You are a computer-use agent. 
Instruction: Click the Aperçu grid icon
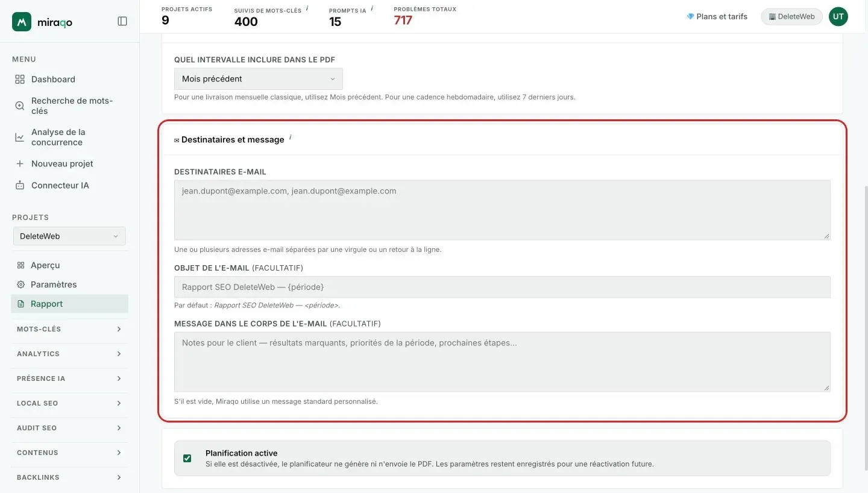point(20,265)
